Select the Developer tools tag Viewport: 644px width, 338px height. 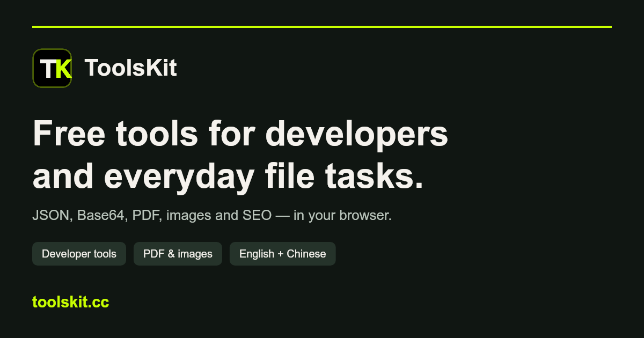[x=79, y=254]
